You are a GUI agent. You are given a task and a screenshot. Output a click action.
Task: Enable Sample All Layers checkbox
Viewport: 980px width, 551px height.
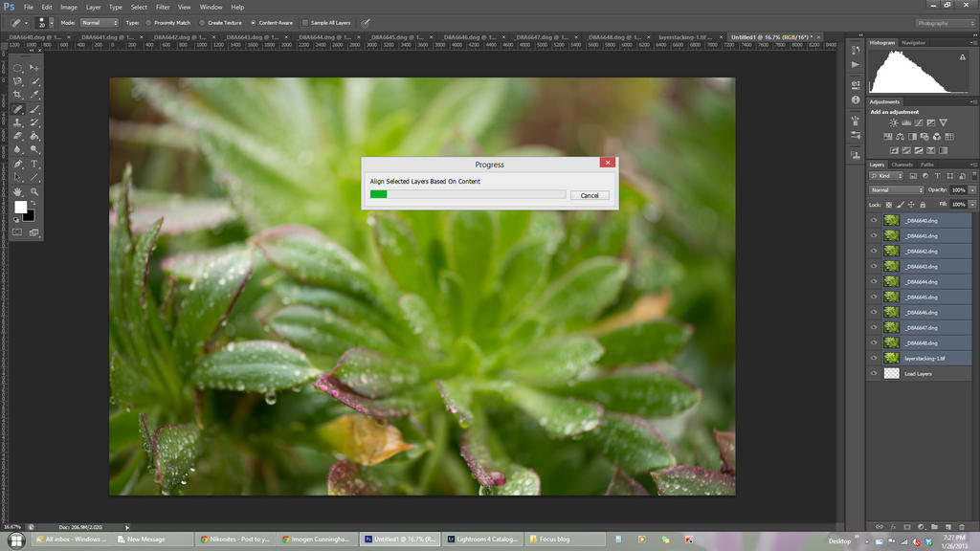click(305, 22)
